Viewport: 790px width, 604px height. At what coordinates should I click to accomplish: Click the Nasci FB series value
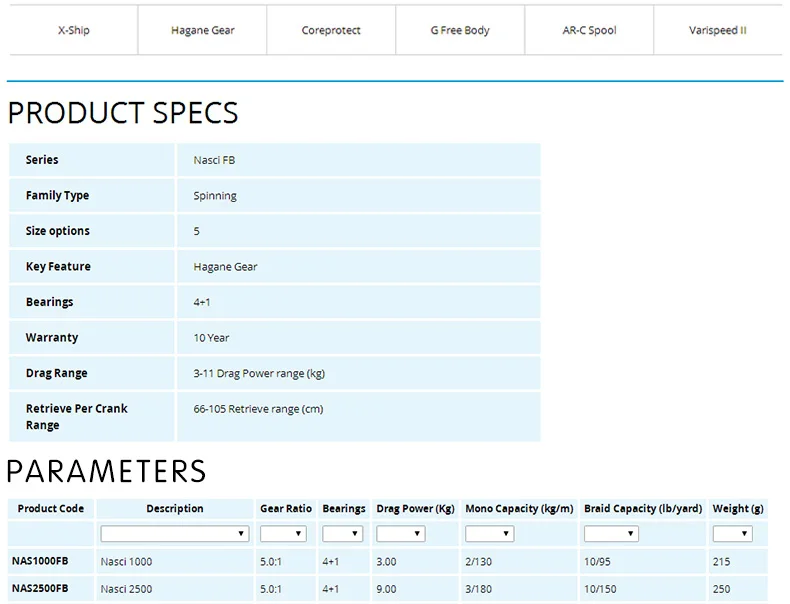[x=214, y=160]
